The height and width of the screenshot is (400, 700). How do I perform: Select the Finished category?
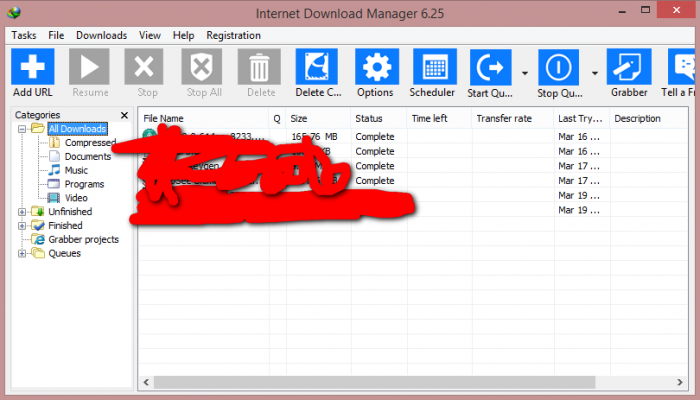(x=65, y=225)
